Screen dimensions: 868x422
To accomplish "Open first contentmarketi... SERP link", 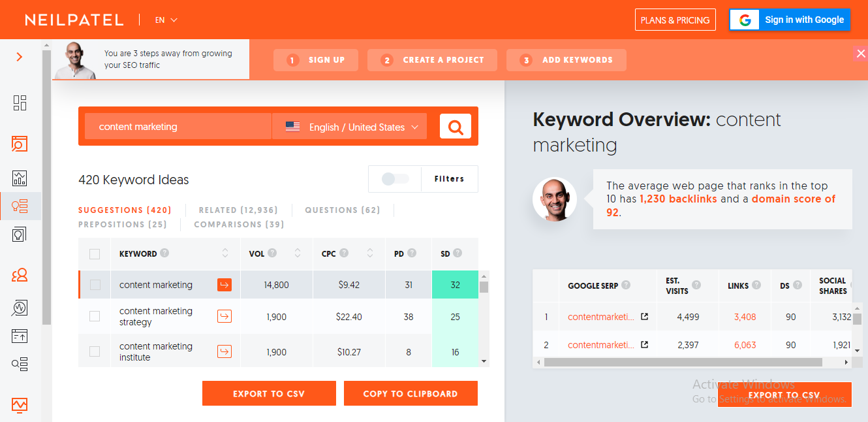I will click(x=600, y=317).
